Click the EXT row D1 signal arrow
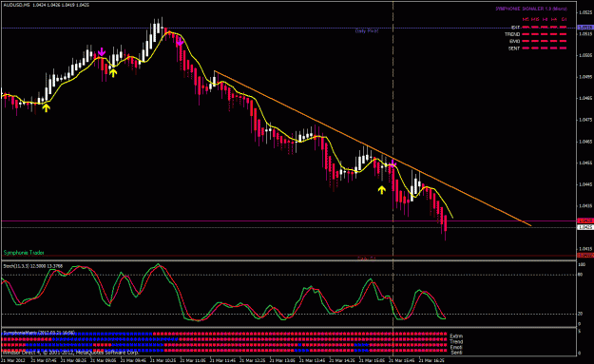The image size is (594, 364). pyautogui.click(x=563, y=28)
